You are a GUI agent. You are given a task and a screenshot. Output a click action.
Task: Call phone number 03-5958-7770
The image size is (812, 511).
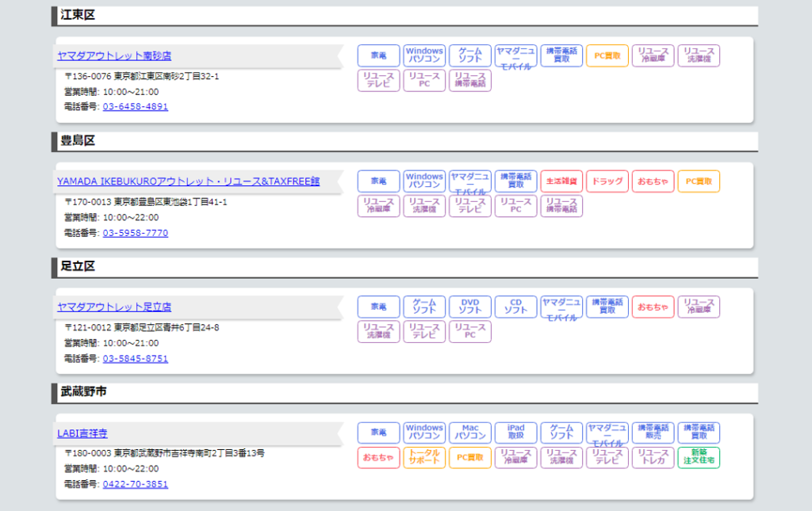[x=135, y=233]
